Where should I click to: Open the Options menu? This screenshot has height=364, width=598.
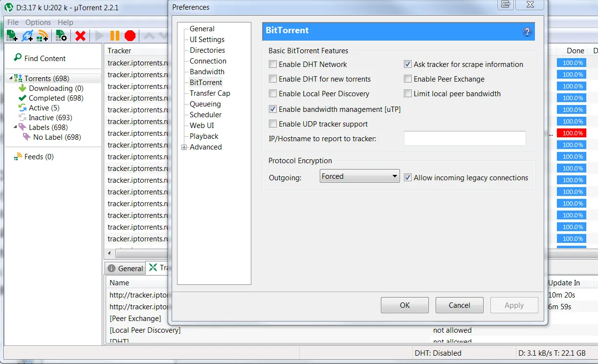(x=38, y=22)
